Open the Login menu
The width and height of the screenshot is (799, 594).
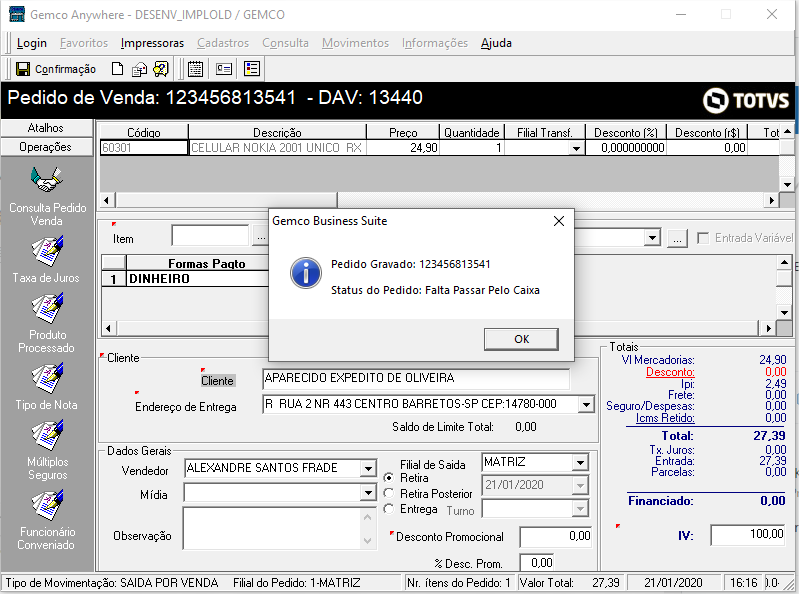(x=32, y=43)
